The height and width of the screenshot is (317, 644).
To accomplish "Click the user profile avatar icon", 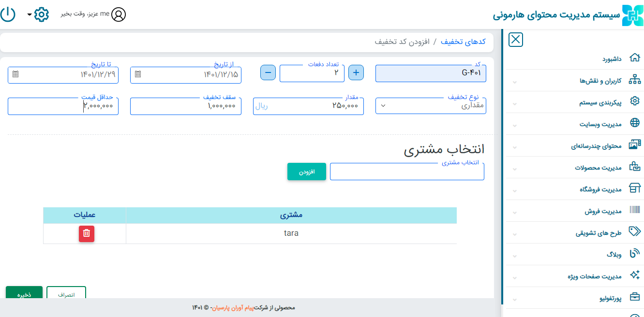I will 119,14.
